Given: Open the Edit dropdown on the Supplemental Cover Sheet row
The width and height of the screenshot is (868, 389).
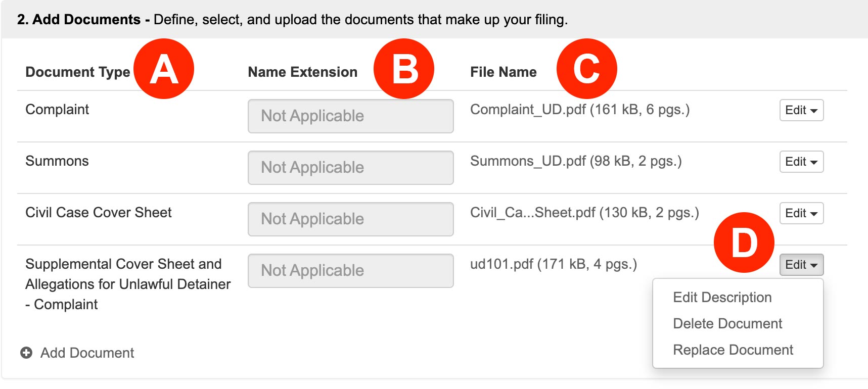Looking at the screenshot, I should click(800, 264).
